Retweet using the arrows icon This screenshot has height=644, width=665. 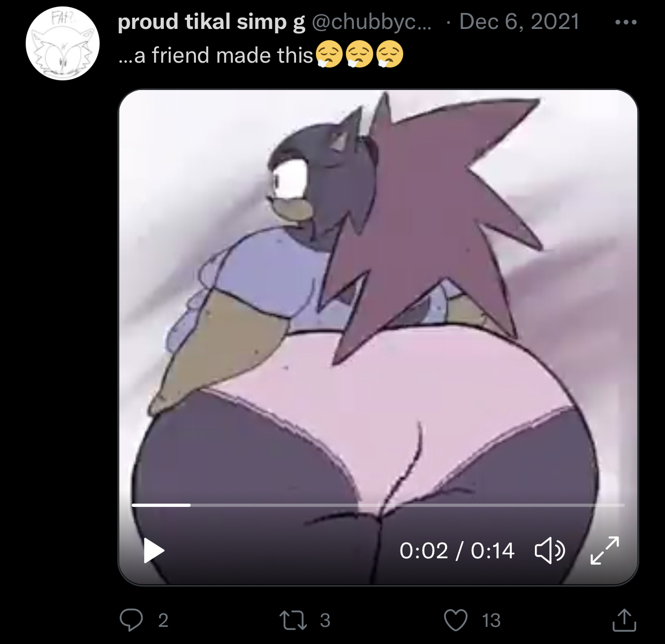pos(293,620)
